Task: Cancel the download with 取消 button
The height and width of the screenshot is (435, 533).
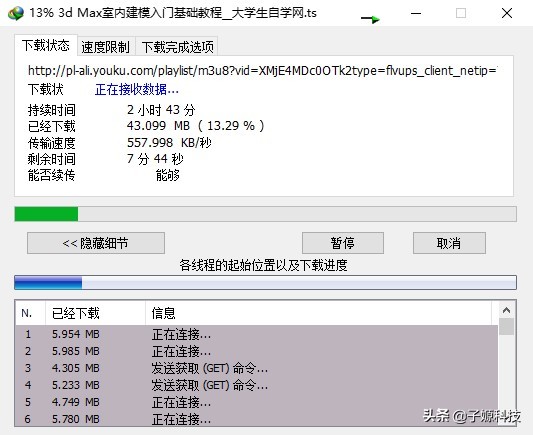Action: click(449, 243)
